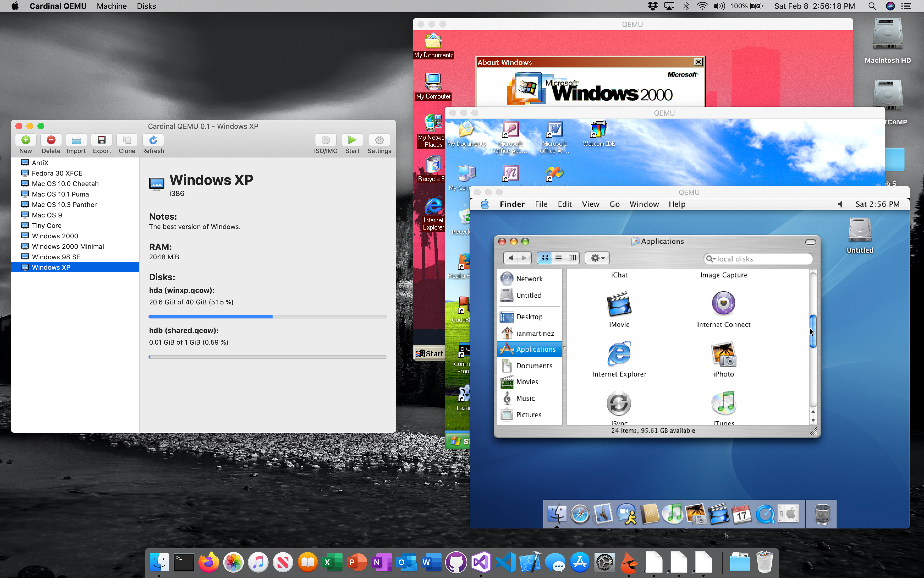
Task: Open Firefox from the macOS dock
Action: point(208,562)
